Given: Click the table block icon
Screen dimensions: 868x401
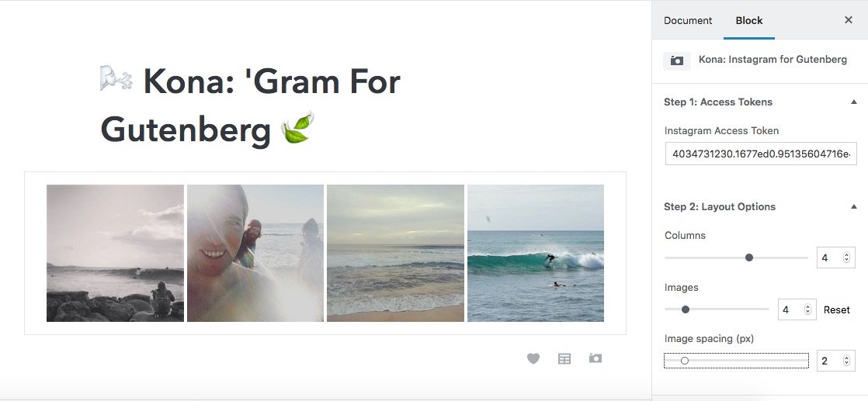Looking at the screenshot, I should pos(564,358).
